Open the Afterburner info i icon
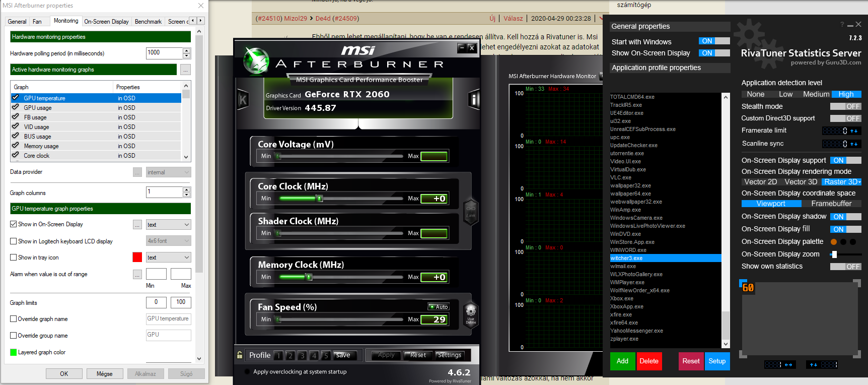This screenshot has height=385, width=868. (474, 100)
